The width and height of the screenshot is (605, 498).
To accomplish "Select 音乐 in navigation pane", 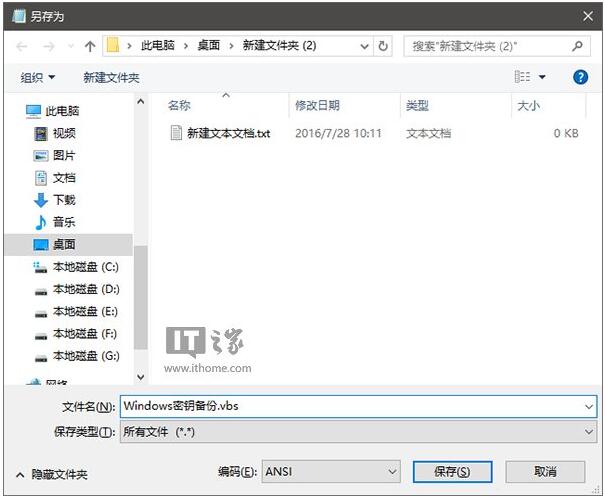I will (63, 222).
